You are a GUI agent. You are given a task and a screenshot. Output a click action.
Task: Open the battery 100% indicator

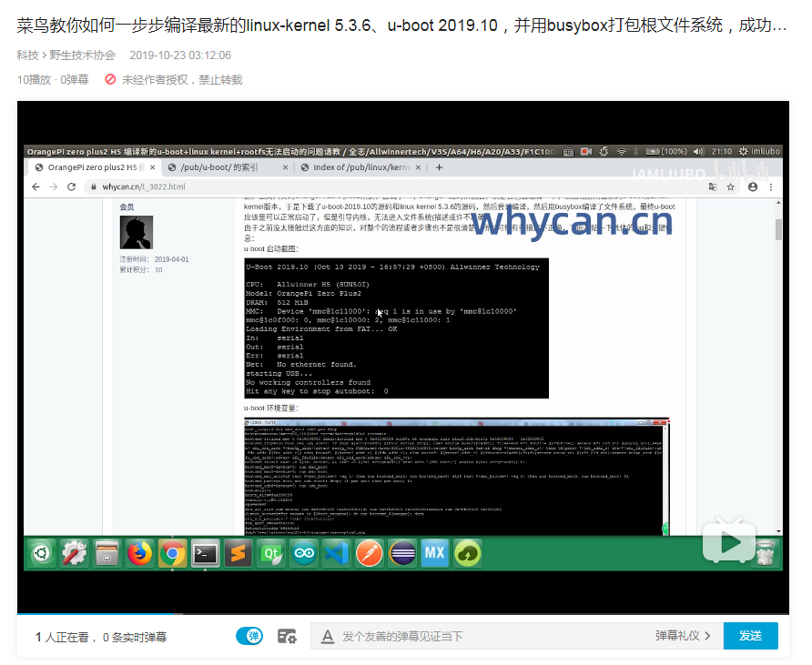click(x=666, y=151)
